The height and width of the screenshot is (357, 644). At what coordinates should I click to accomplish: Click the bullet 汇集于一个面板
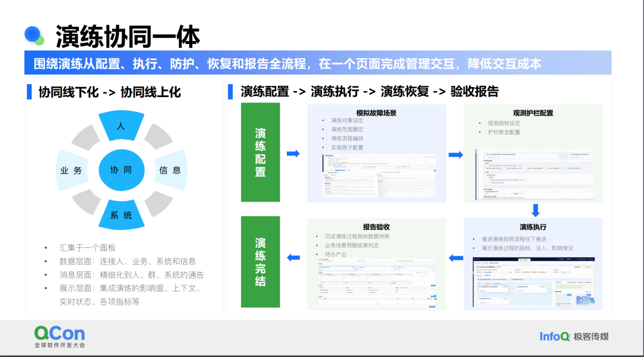pyautogui.click(x=88, y=247)
